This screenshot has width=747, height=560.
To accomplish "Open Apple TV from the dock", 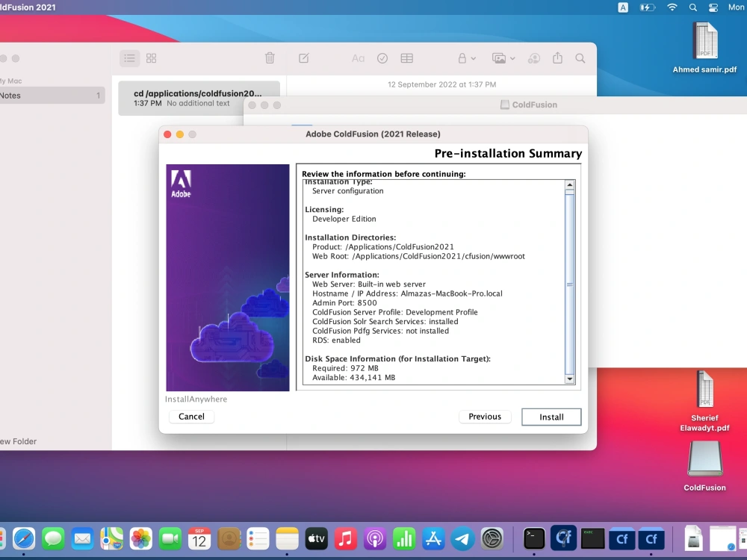I will click(x=316, y=539).
